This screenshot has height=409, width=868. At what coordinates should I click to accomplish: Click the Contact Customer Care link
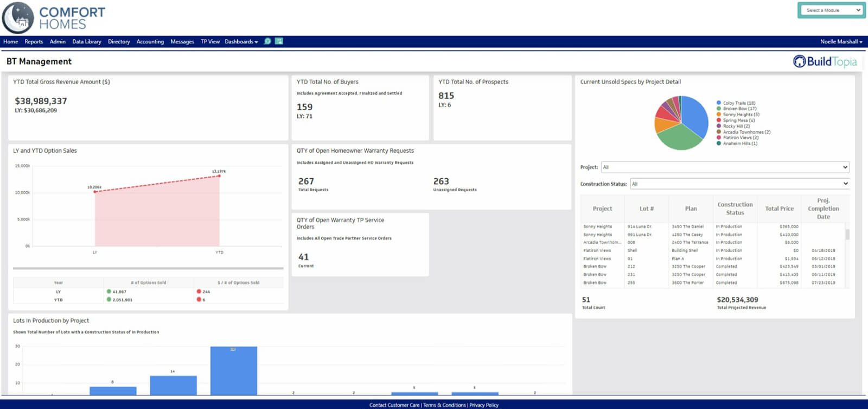[x=394, y=405]
